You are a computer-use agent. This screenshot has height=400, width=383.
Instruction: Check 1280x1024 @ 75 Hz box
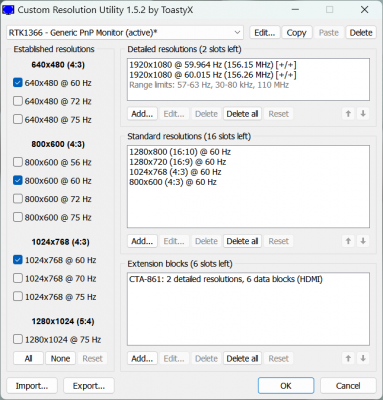pyautogui.click(x=18, y=339)
